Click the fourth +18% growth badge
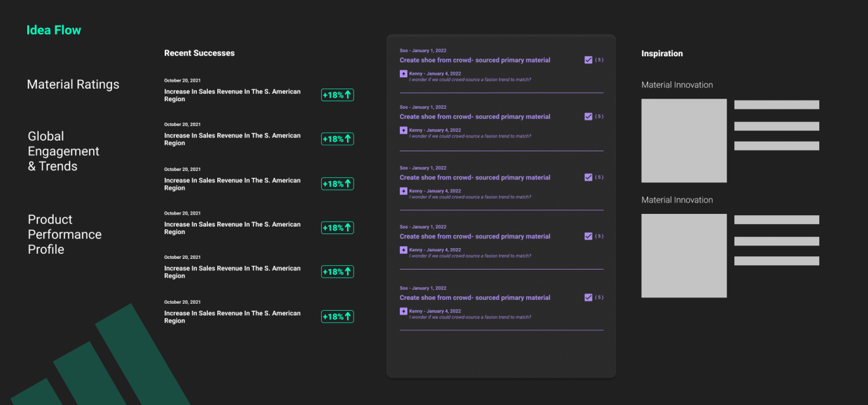Image resolution: width=868 pixels, height=405 pixels. tap(337, 227)
